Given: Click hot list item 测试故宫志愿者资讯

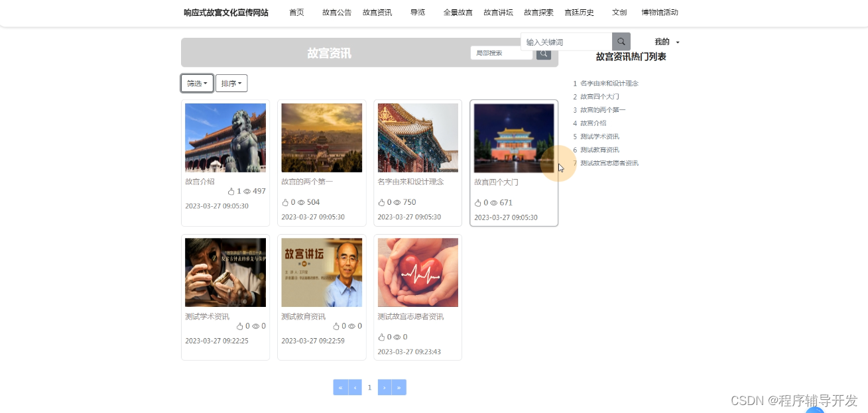Looking at the screenshot, I should tap(609, 163).
